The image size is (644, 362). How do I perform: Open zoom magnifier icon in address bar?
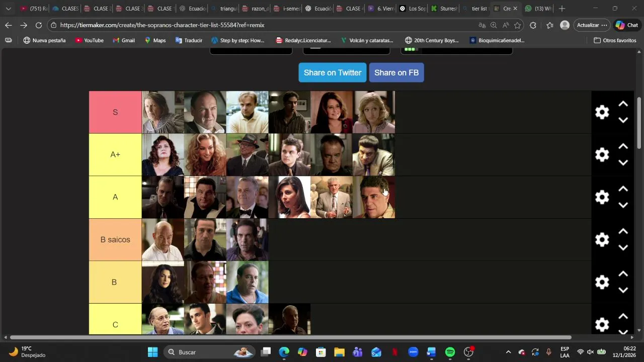tap(494, 25)
